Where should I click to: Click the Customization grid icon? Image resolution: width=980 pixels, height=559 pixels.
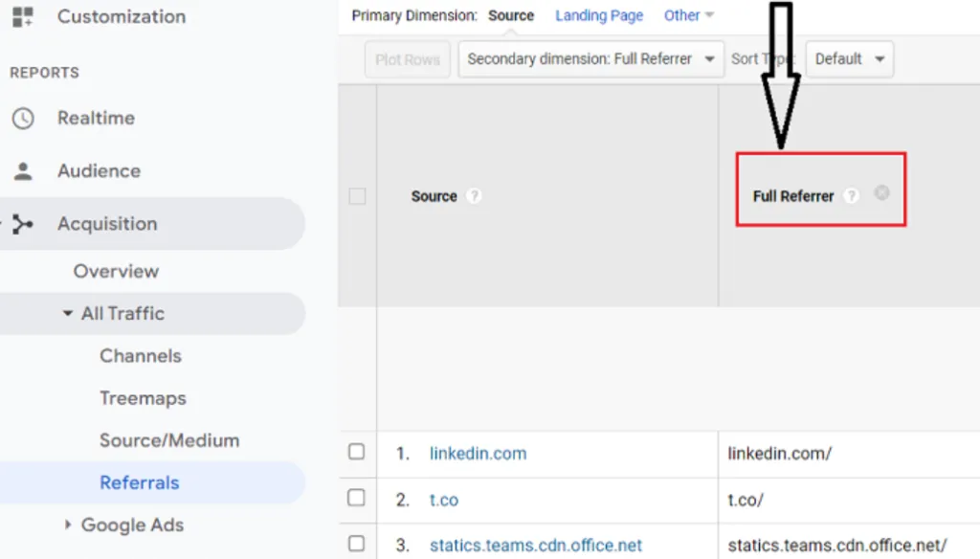[22, 16]
